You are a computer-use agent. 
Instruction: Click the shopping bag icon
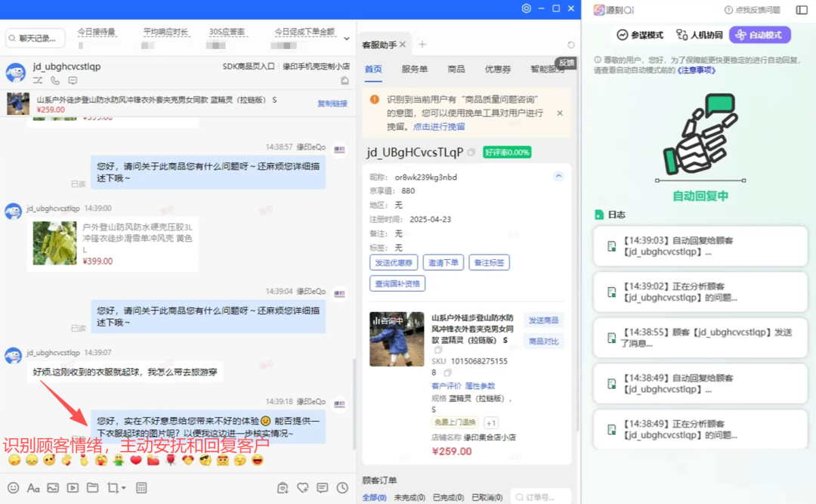283,488
